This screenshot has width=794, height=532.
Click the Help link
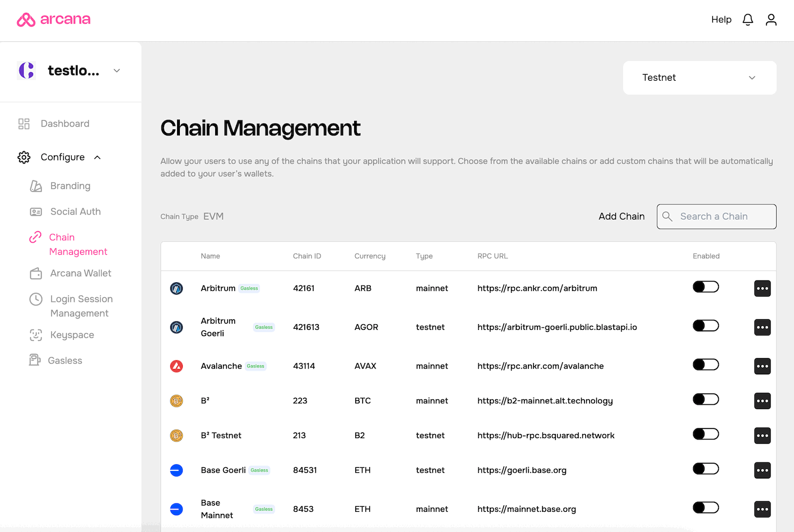(x=721, y=20)
